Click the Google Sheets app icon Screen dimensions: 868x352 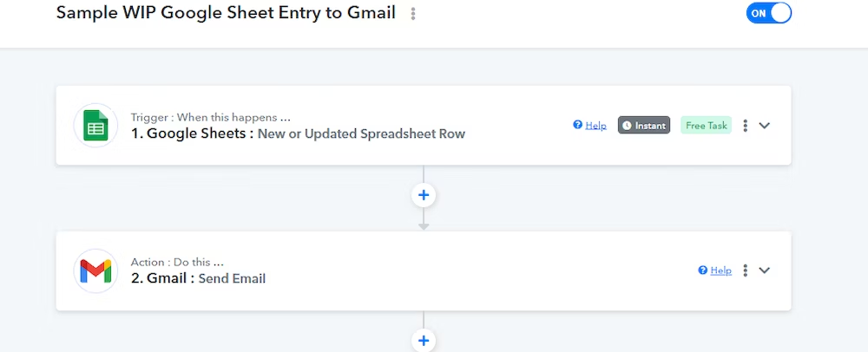(x=95, y=126)
